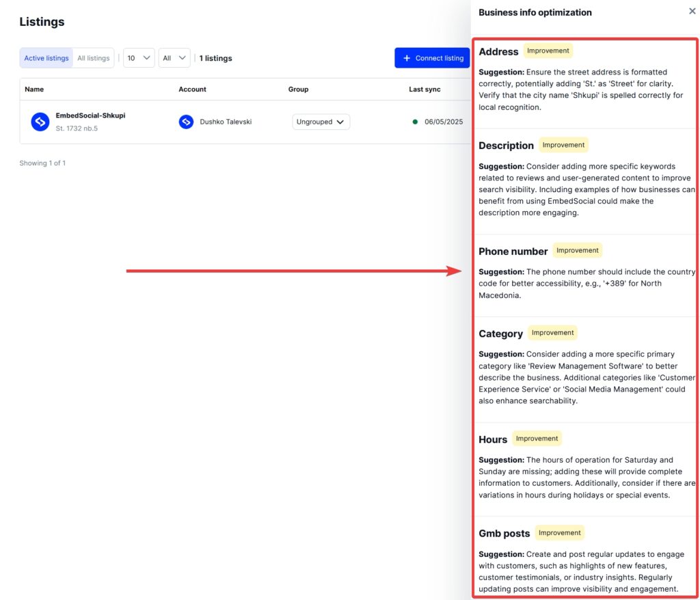
Task: Click the Connect listing button
Action: (432, 58)
